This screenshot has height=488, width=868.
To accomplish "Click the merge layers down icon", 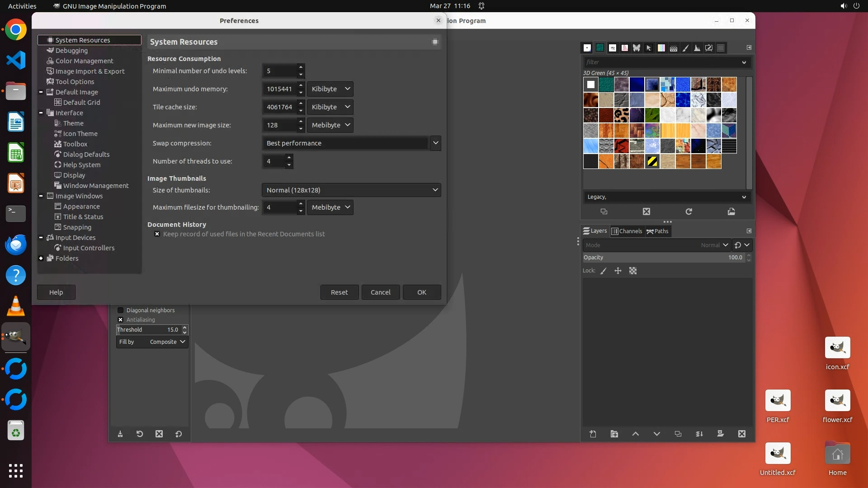I will click(699, 434).
